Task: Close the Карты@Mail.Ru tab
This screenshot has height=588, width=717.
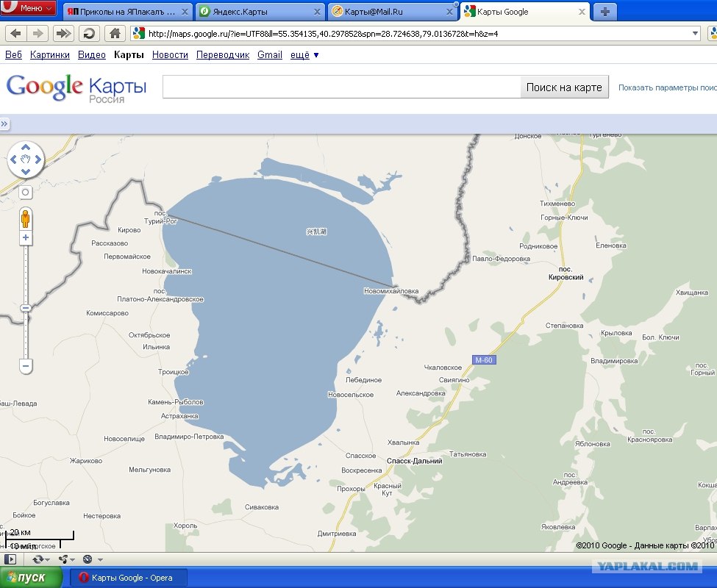Action: (449, 12)
